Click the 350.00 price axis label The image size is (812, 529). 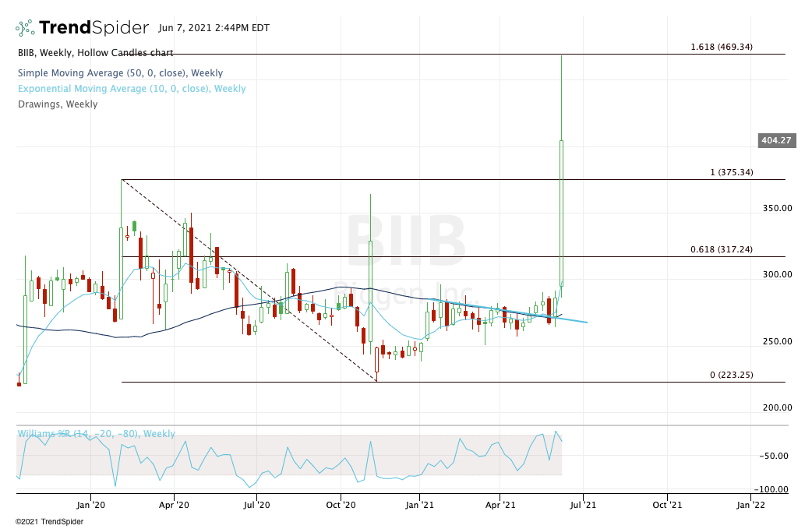[777, 208]
